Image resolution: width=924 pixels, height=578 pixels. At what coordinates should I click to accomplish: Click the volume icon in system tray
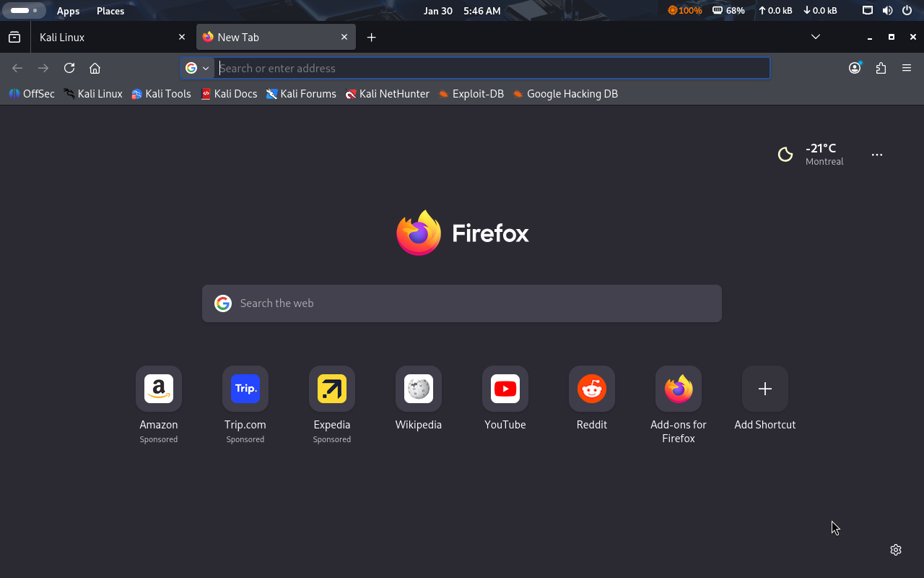pos(887,11)
